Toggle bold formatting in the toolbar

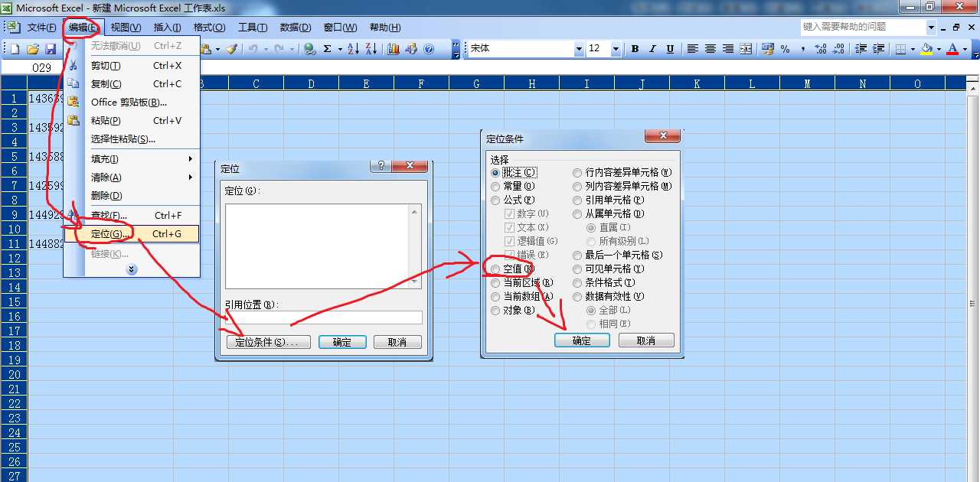click(635, 49)
